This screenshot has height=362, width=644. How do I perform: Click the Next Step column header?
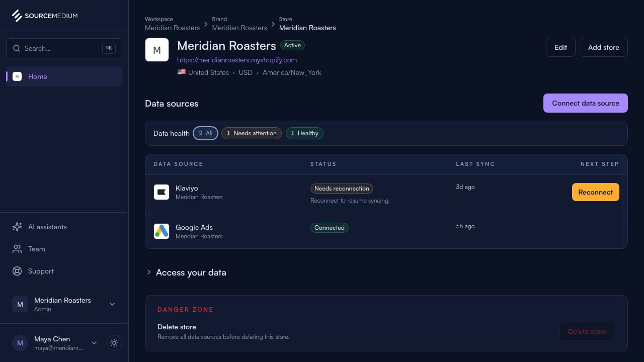tap(599, 164)
